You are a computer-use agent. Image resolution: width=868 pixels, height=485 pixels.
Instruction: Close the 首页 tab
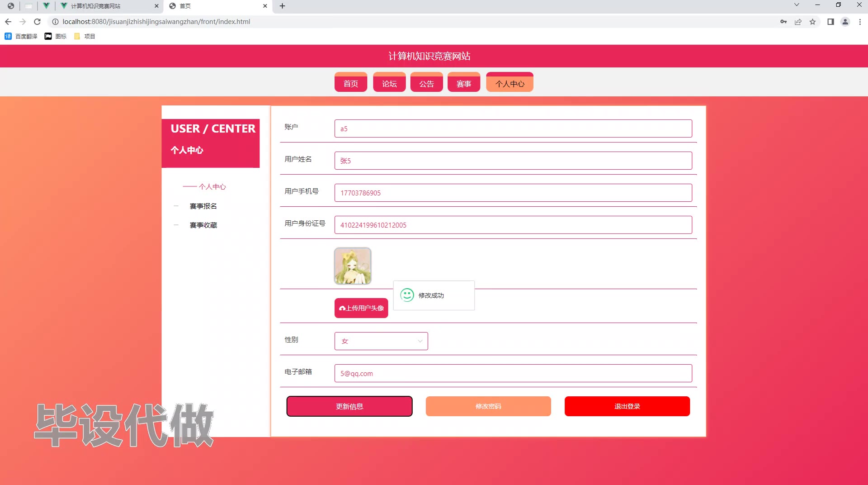[x=265, y=6]
